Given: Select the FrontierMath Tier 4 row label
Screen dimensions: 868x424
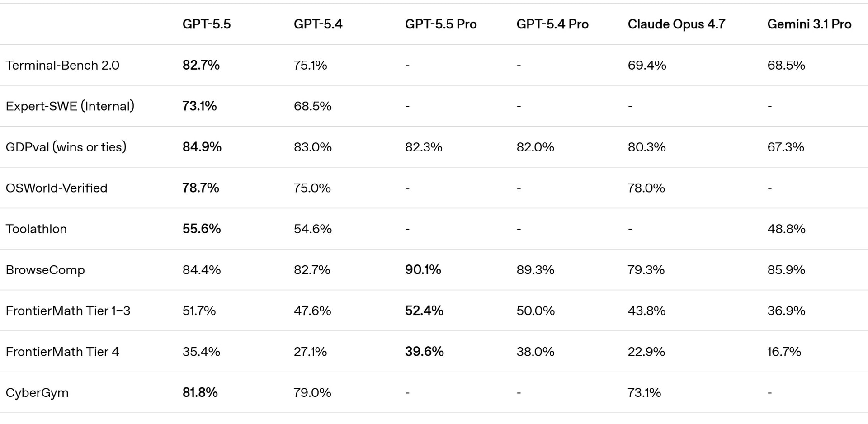Looking at the screenshot, I should (62, 352).
